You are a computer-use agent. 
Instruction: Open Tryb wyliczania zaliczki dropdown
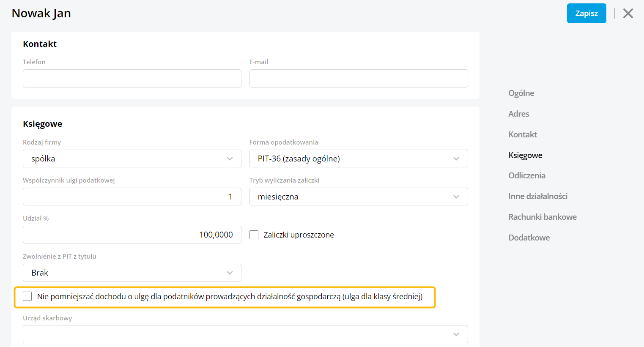[x=358, y=197]
